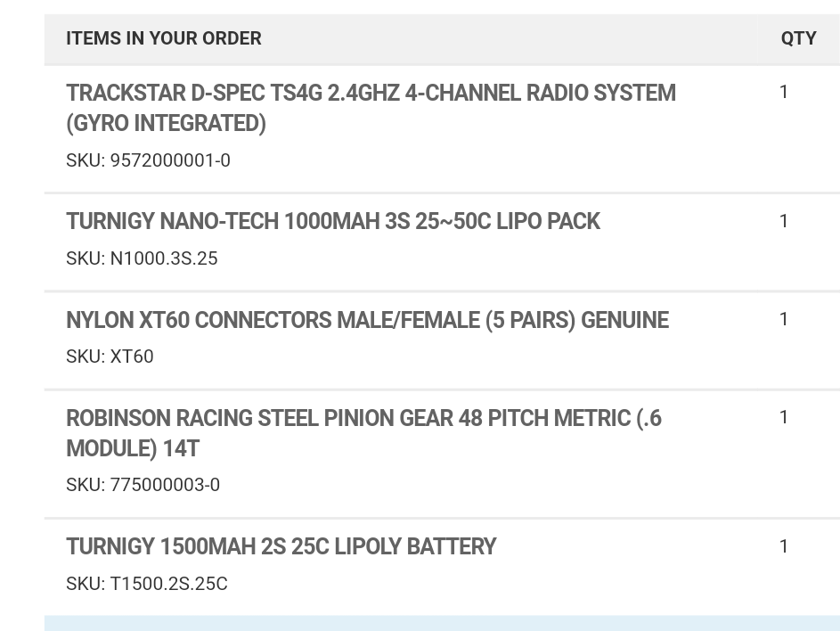The height and width of the screenshot is (631, 840).
Task: Select the Trackstar SKU 9572000001-0 text
Action: tap(149, 160)
